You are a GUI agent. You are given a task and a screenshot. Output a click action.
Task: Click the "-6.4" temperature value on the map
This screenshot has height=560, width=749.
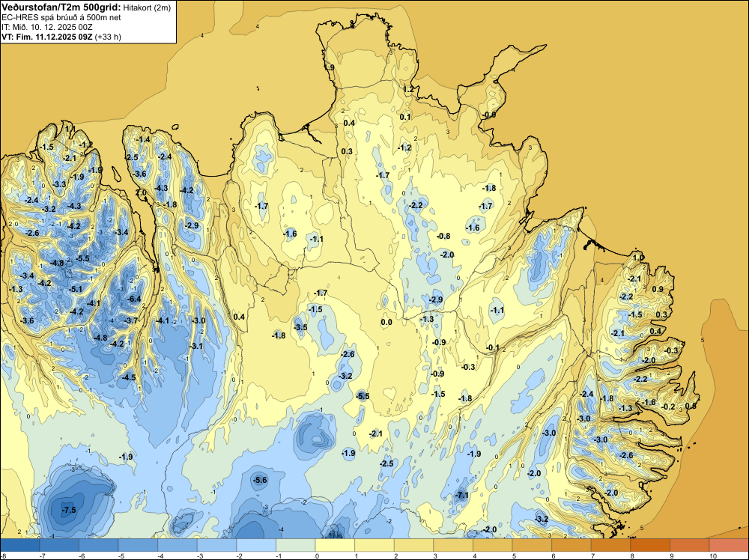point(135,299)
